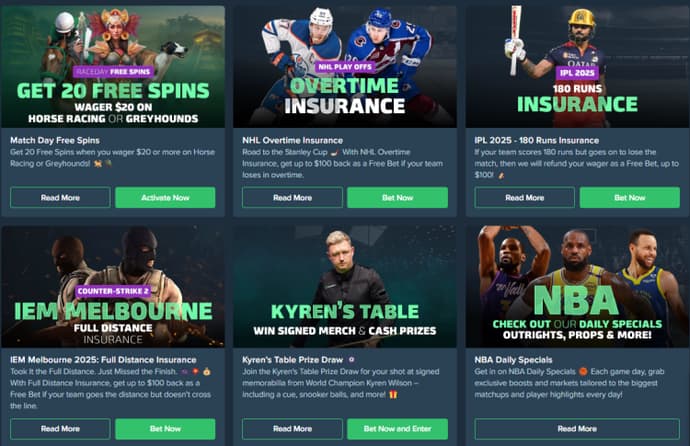Screen dimensions: 690x446
Task: Click the Kyren's Table Prize Draw title
Action: 292,360
